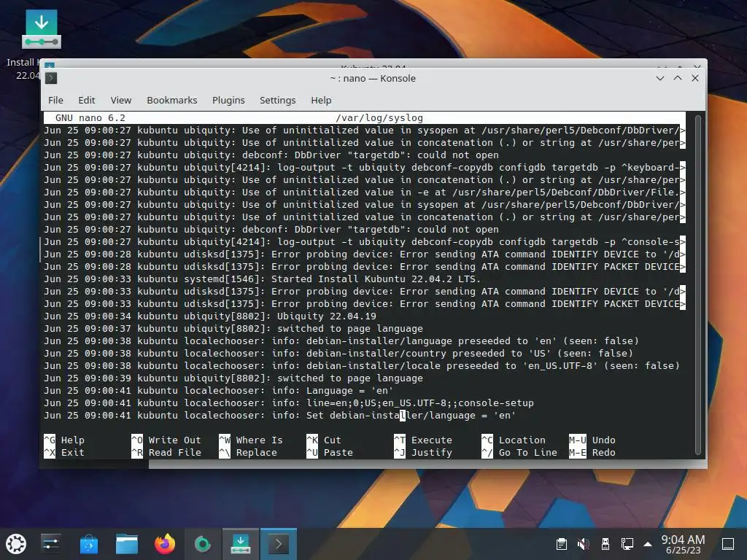The height and width of the screenshot is (560, 747).
Task: Click the ^C Location shortcut in nano
Action: tap(514, 440)
